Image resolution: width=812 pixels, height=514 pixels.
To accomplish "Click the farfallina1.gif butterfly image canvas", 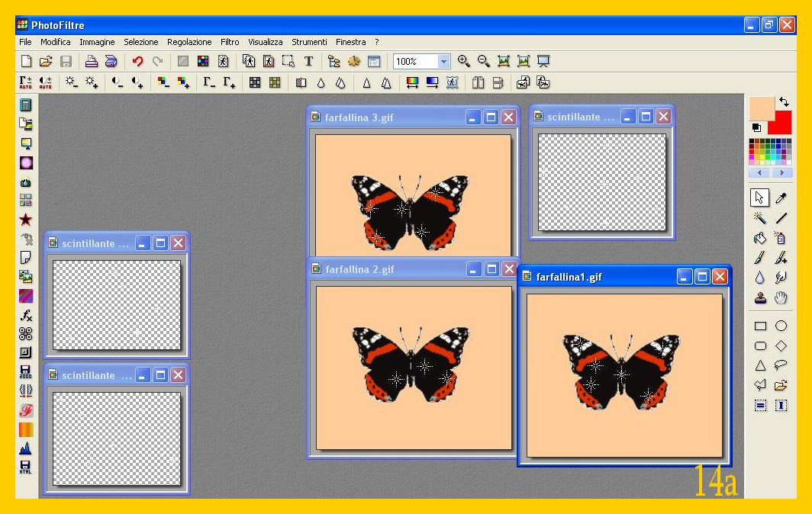I will click(x=624, y=375).
